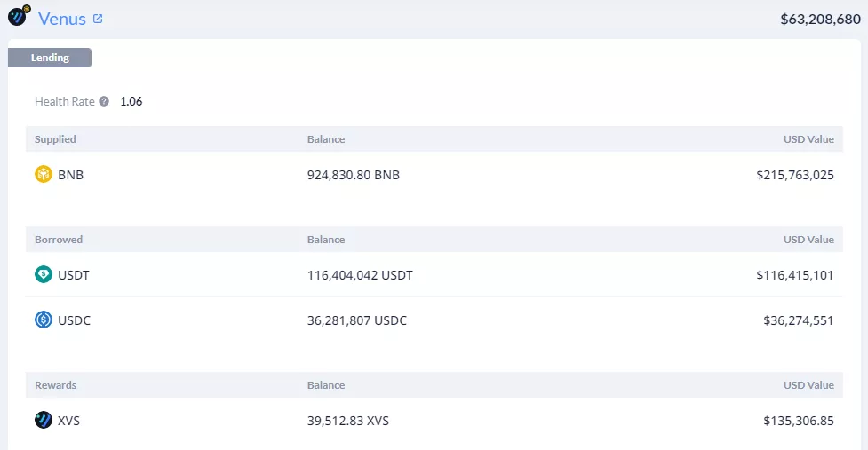This screenshot has width=868, height=450.
Task: Click the USDT token name label
Action: tap(74, 275)
